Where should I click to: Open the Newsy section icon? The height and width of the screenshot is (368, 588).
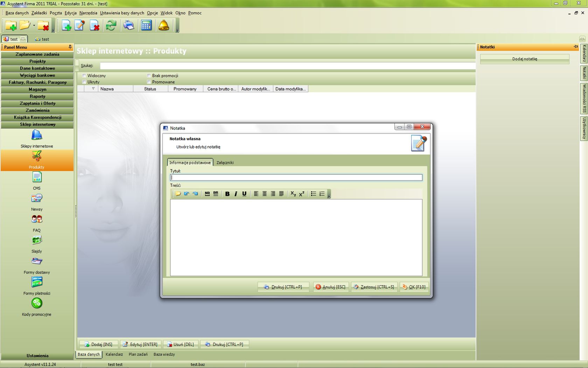click(x=37, y=202)
